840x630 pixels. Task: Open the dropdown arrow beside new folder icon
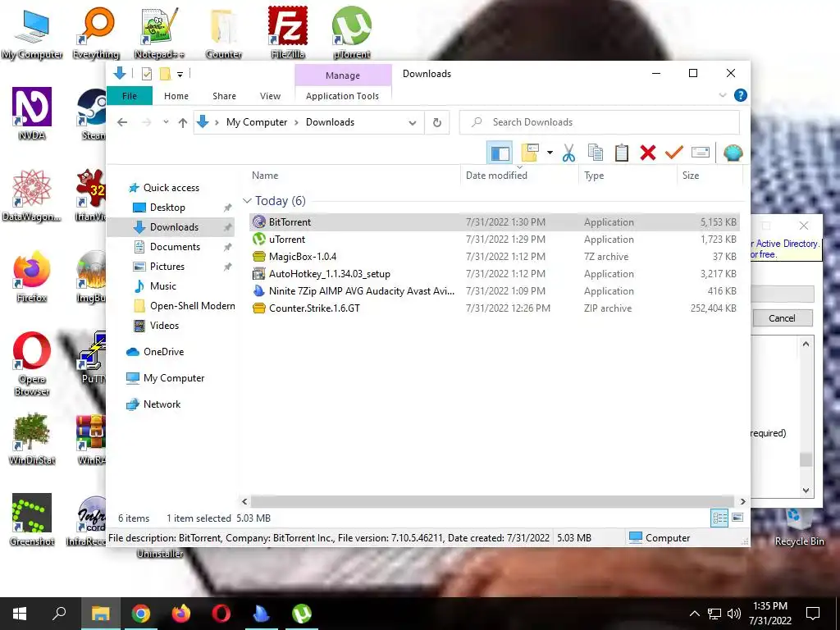(x=550, y=153)
